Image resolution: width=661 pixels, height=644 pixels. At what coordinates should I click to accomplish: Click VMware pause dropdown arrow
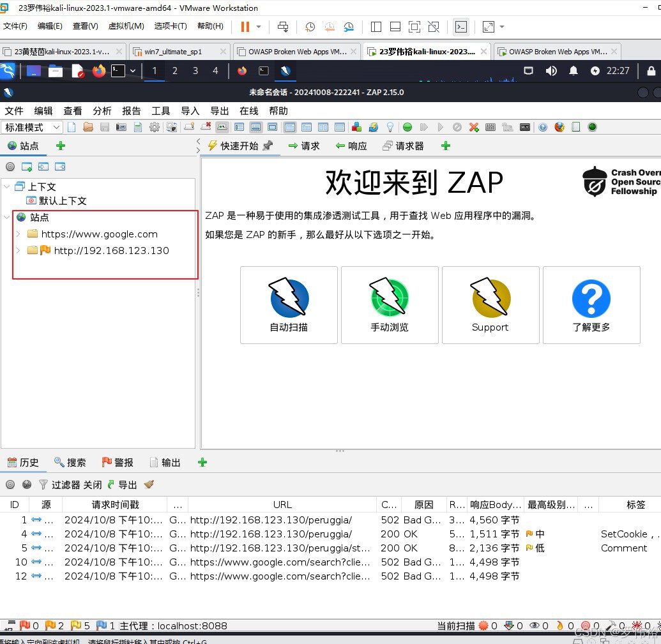[x=259, y=27]
